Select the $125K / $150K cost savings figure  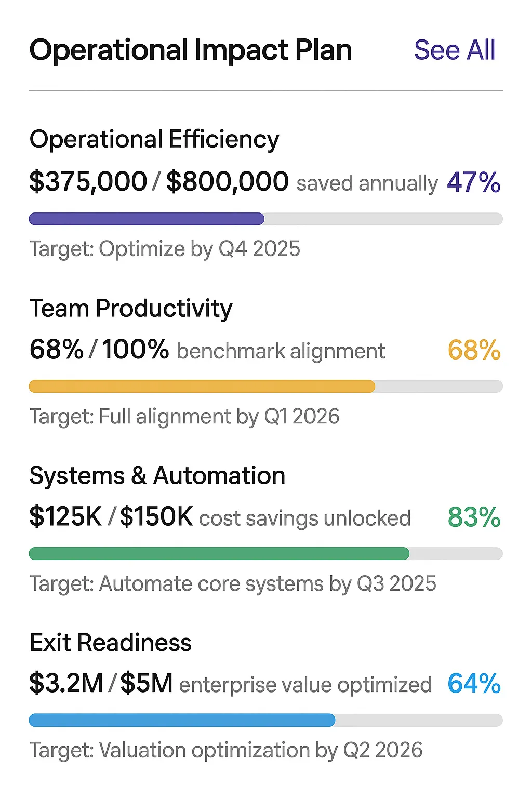(111, 517)
